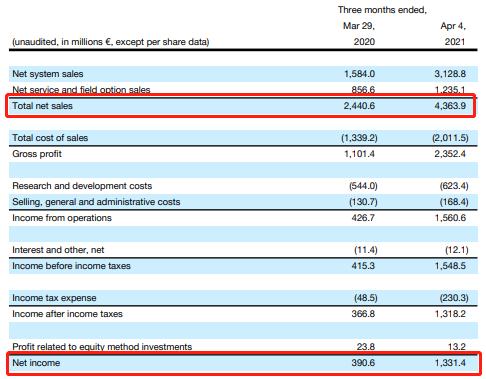Click the 4,363.9 total net sales value
The image size is (486, 379).
(x=450, y=106)
